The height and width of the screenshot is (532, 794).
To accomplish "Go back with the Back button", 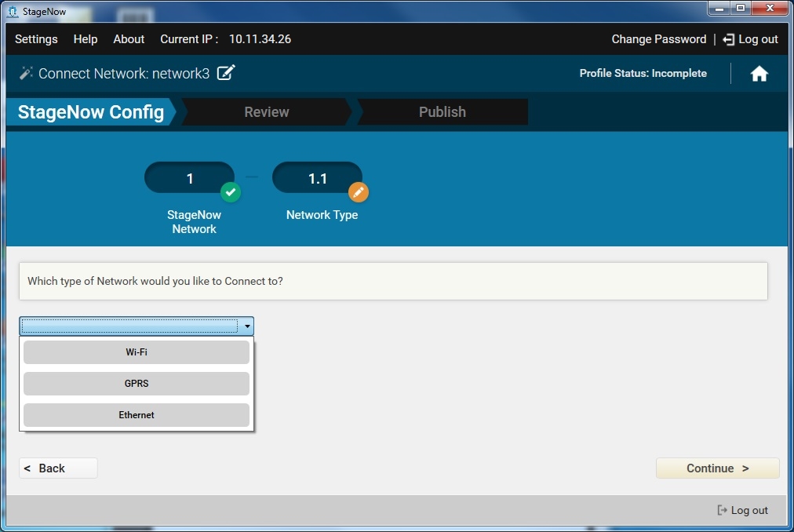I will tap(58, 468).
